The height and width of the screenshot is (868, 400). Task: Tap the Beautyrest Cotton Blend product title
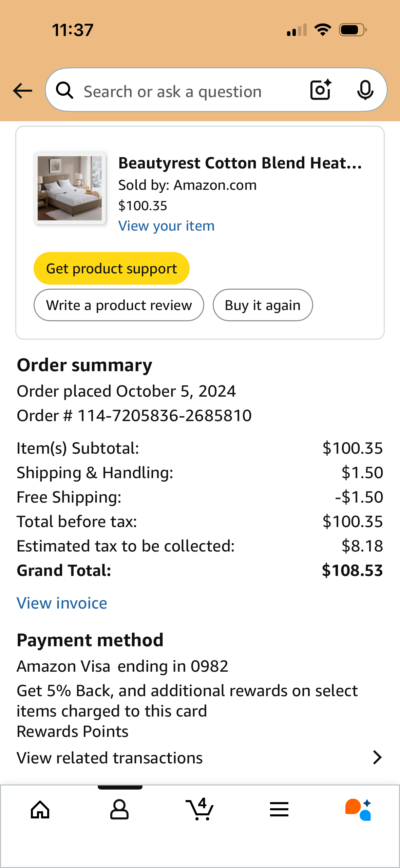tap(240, 163)
